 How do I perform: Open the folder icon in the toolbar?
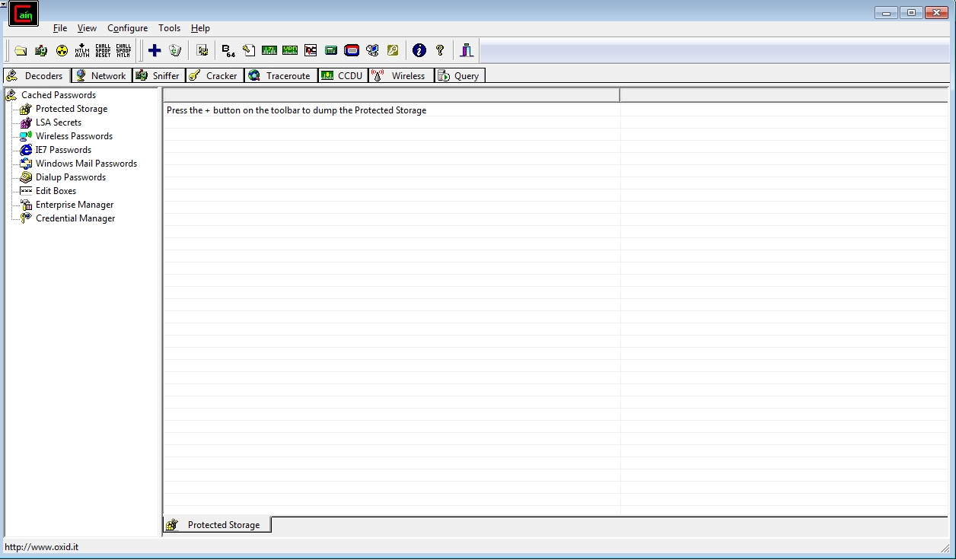point(21,50)
